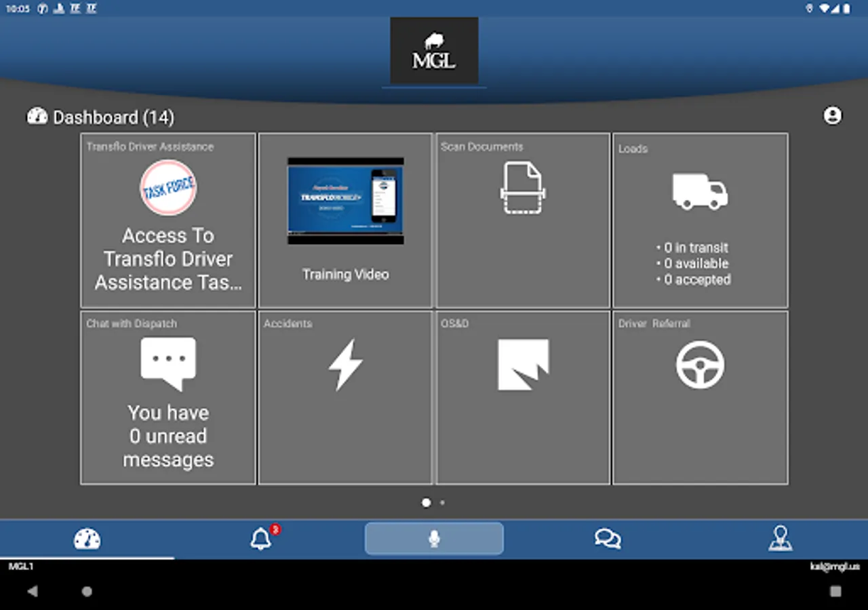Click the "Accidents" tile label

tap(288, 323)
